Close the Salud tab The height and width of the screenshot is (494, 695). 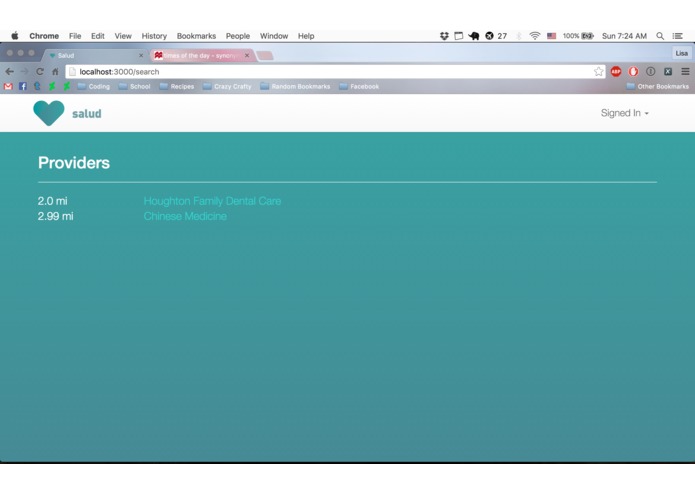click(141, 55)
